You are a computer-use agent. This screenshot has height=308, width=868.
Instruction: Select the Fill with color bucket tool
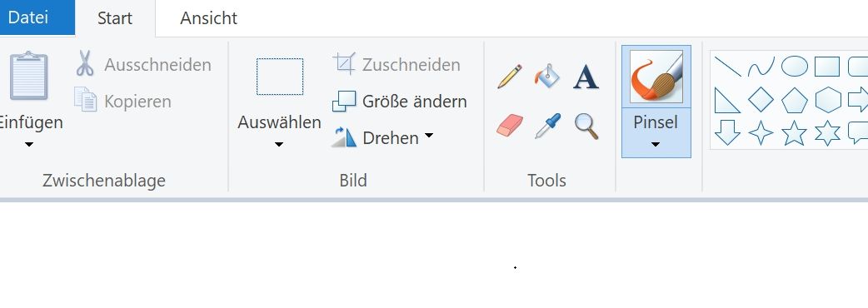[547, 77]
